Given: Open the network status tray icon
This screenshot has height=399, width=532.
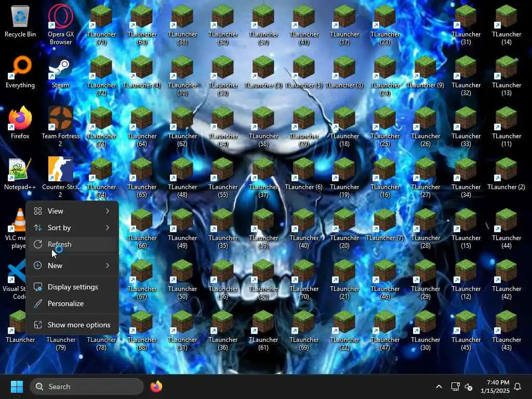Looking at the screenshot, I should tap(455, 387).
